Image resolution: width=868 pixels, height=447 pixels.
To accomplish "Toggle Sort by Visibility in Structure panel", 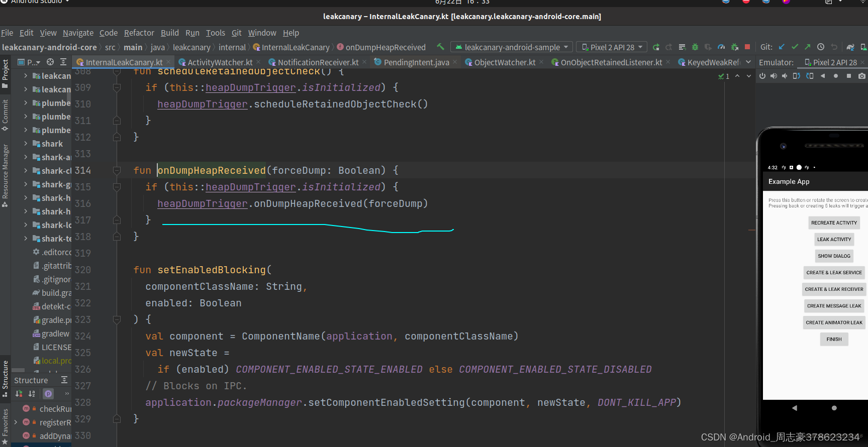I will click(19, 394).
